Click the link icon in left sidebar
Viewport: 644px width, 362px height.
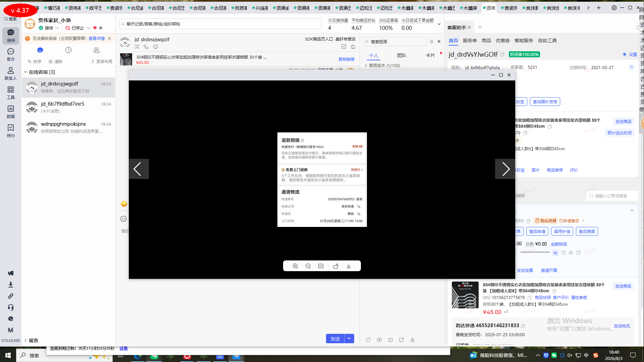pyautogui.click(x=11, y=296)
